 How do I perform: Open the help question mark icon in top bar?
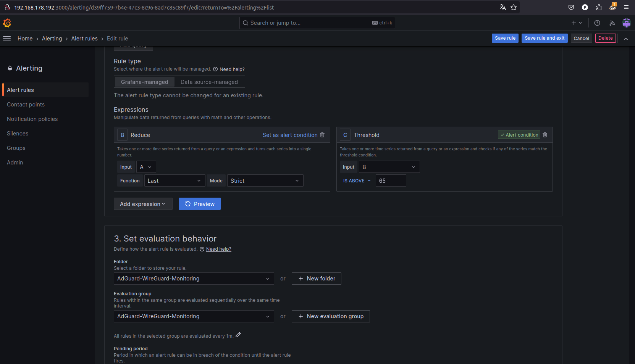pyautogui.click(x=597, y=23)
